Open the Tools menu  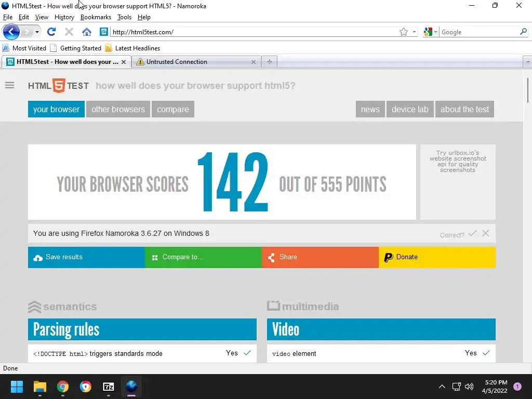124,17
